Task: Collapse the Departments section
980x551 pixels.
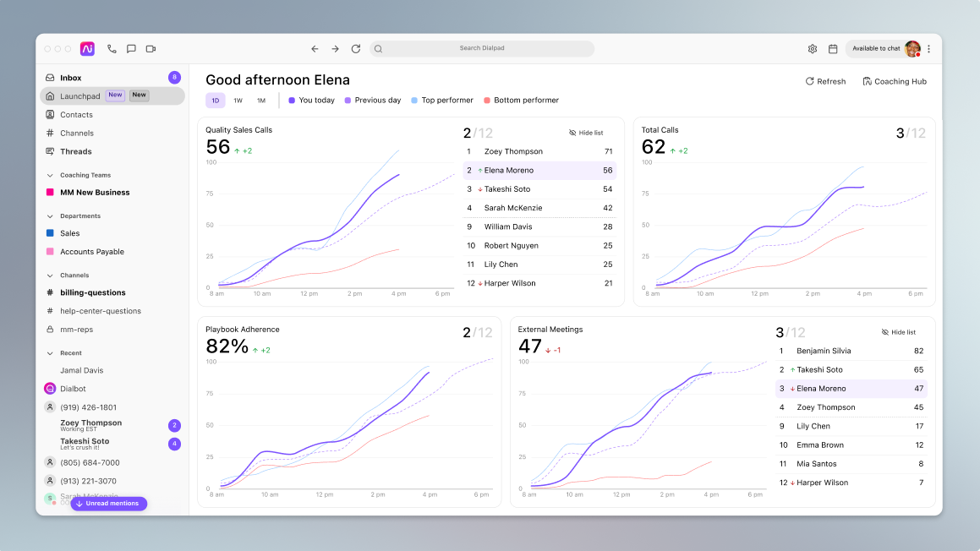Action: click(50, 216)
